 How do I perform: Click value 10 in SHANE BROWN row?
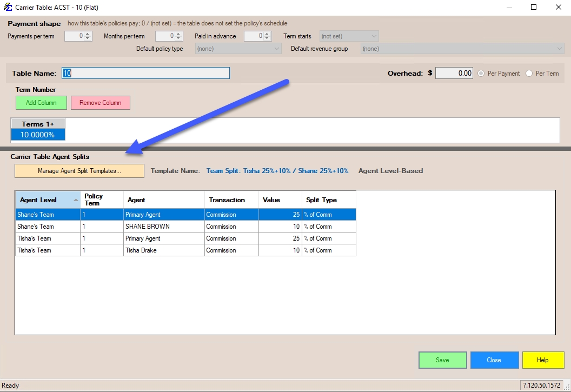(x=281, y=227)
